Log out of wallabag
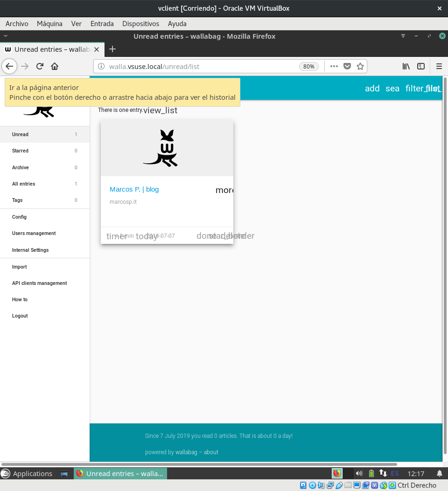The width and height of the screenshot is (448, 491). 45,316
